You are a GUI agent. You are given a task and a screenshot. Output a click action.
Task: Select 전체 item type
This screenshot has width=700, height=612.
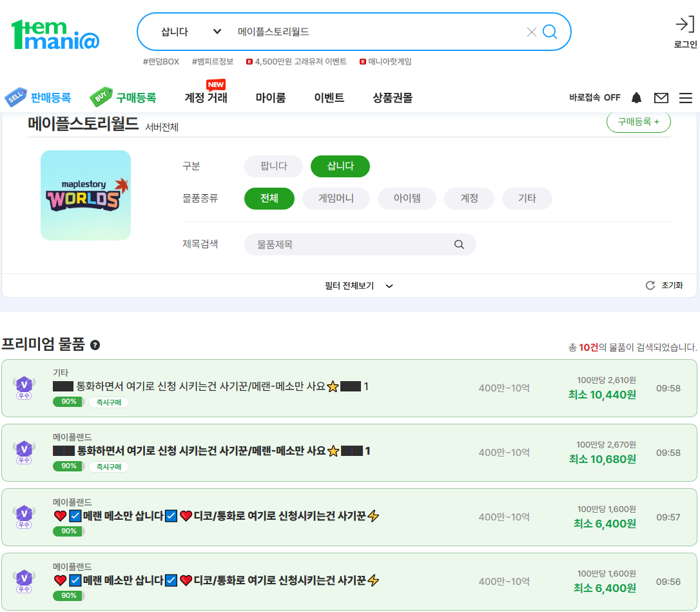(x=269, y=199)
